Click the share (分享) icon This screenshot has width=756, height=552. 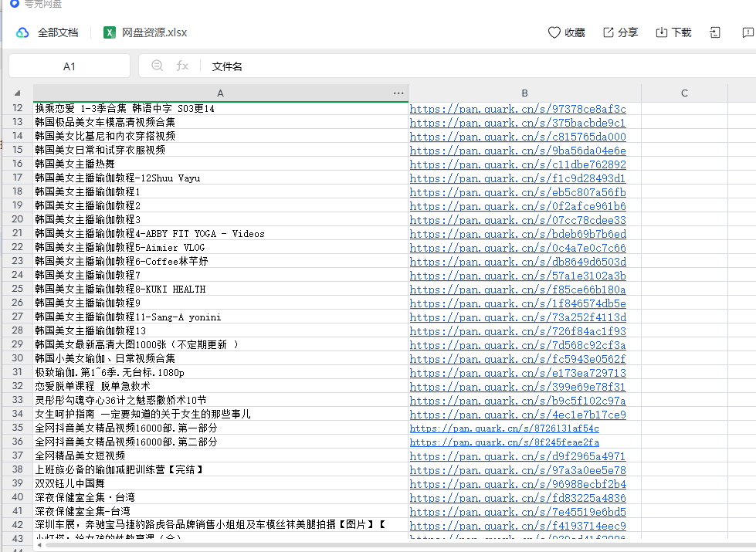point(609,32)
